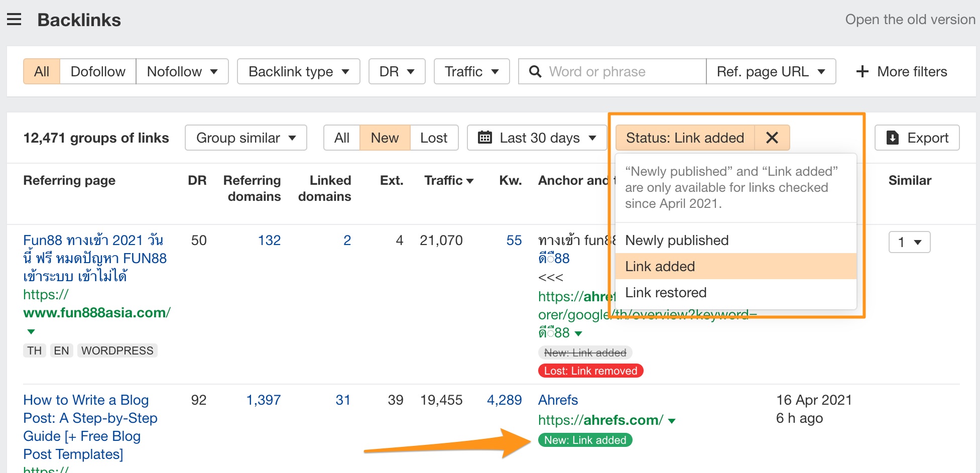
Task: Choose Newly published from status menu
Action: click(676, 241)
